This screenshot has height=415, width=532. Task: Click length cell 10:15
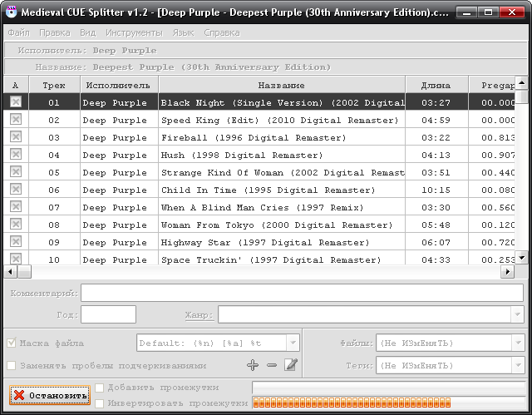click(436, 190)
